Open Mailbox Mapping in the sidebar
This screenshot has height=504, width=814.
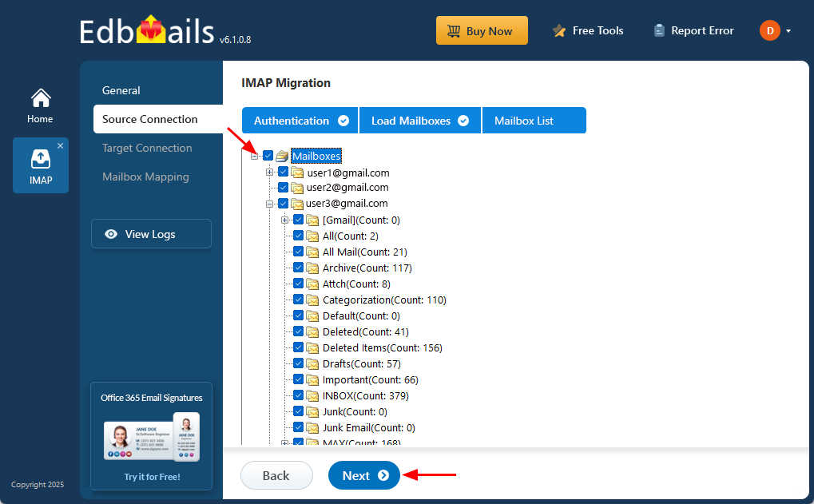(x=145, y=177)
